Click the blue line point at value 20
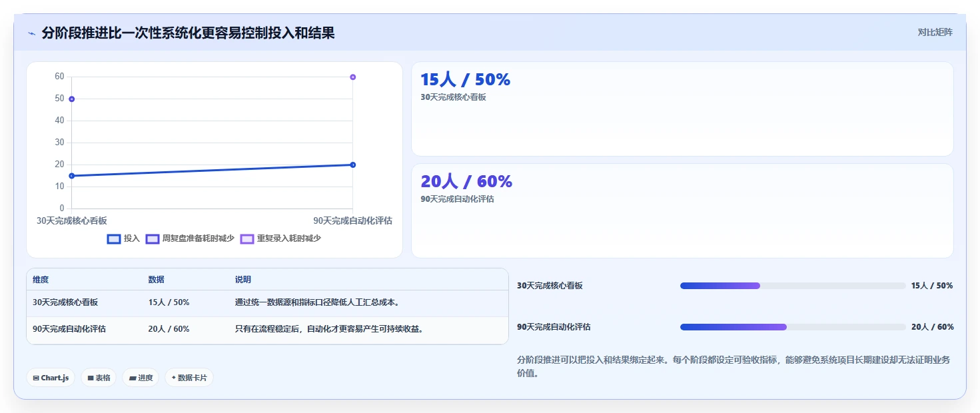This screenshot has width=980, height=413. tap(352, 165)
